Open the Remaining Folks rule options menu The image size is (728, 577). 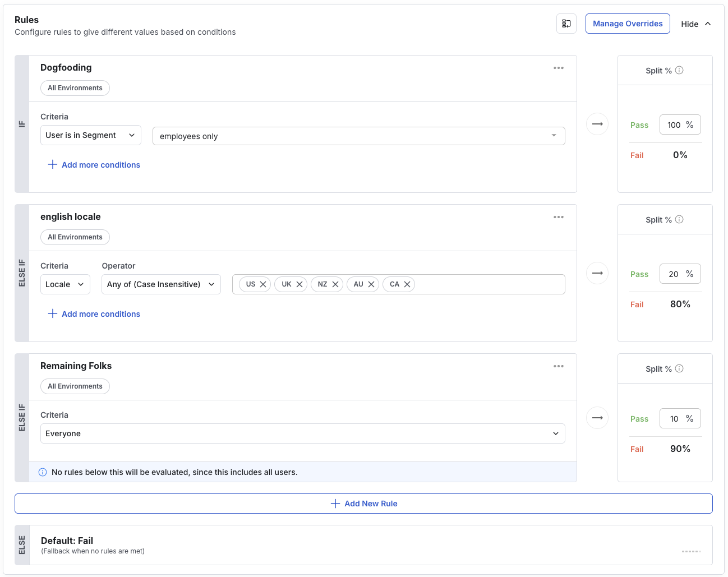click(x=558, y=366)
